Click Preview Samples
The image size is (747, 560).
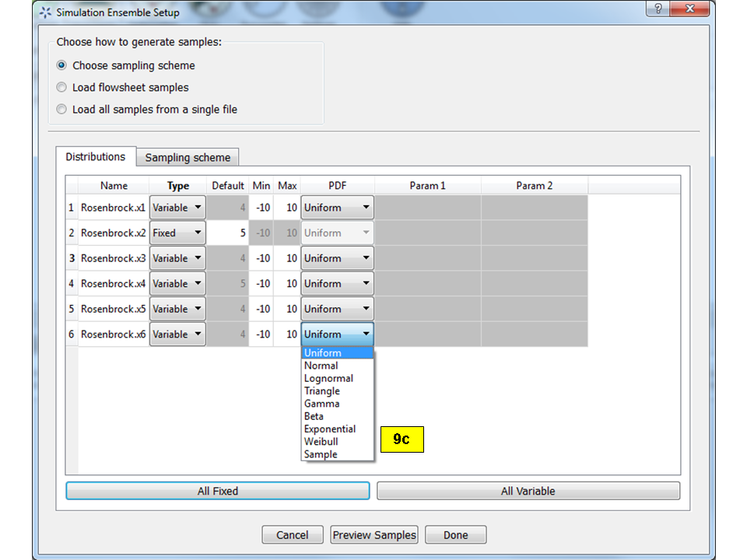pyautogui.click(x=373, y=535)
